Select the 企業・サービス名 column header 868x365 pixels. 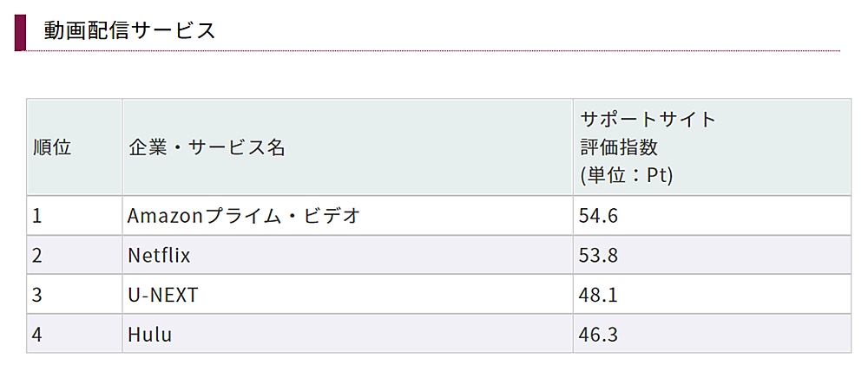pyautogui.click(x=207, y=147)
